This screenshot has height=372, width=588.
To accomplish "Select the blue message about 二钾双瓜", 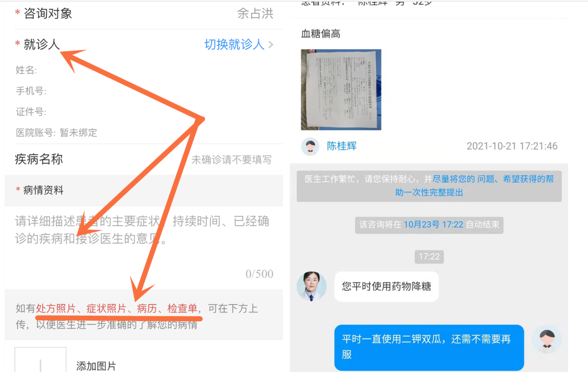I will click(x=429, y=347).
